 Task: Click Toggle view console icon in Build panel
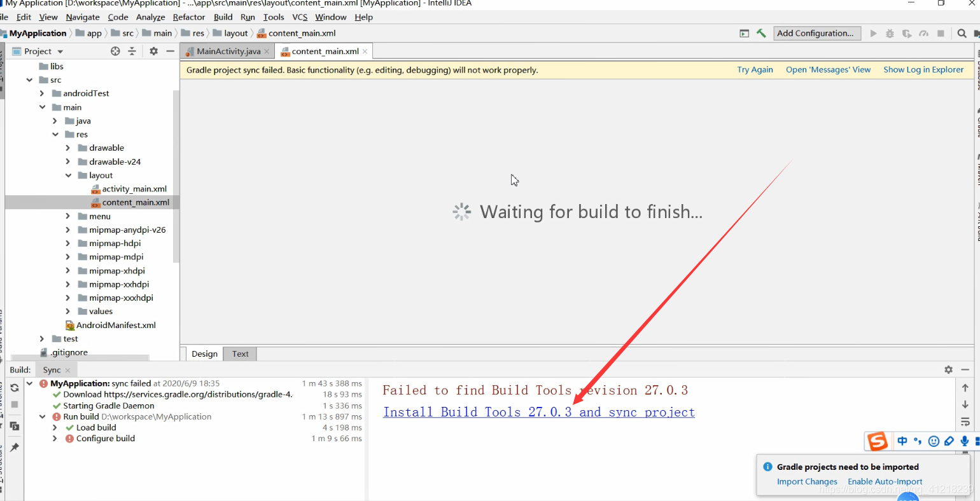(x=14, y=426)
